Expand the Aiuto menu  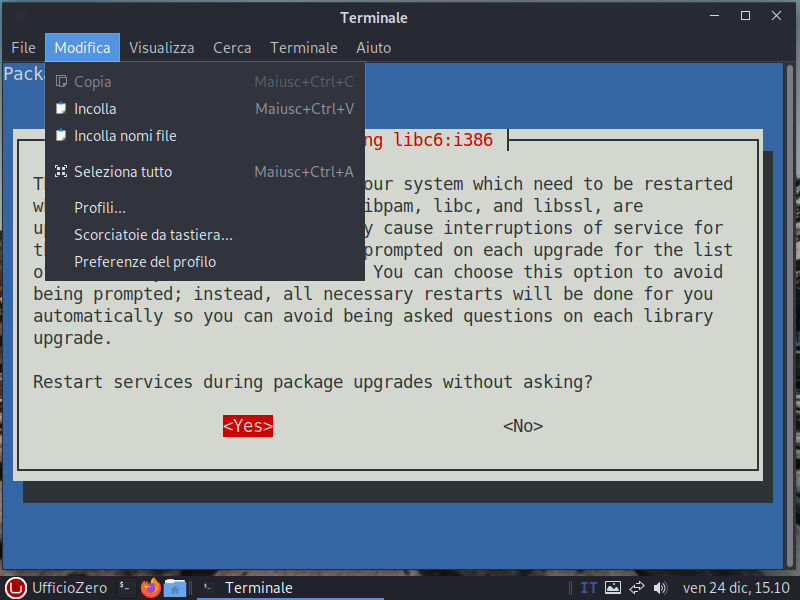(x=373, y=48)
